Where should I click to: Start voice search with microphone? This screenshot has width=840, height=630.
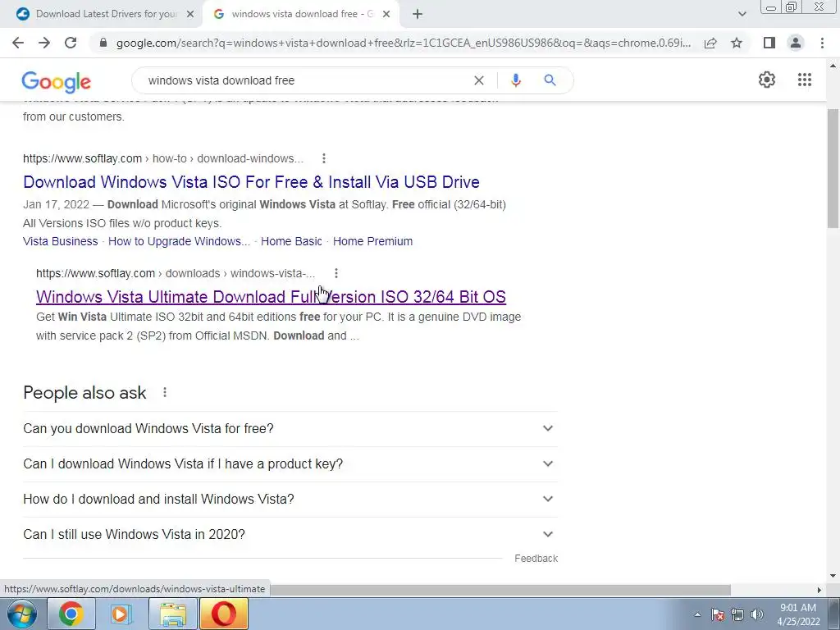tap(515, 80)
